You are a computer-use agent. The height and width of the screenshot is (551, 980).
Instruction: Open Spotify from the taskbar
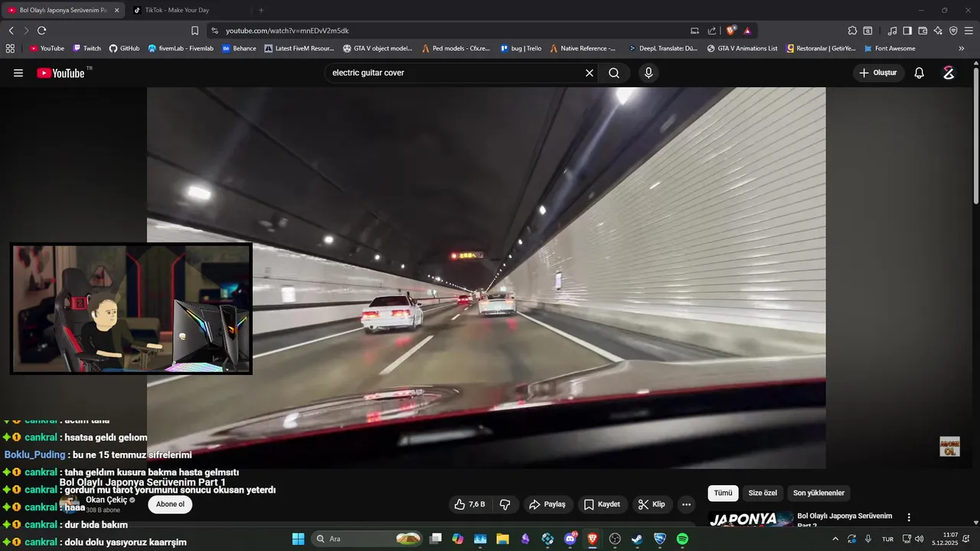[682, 539]
